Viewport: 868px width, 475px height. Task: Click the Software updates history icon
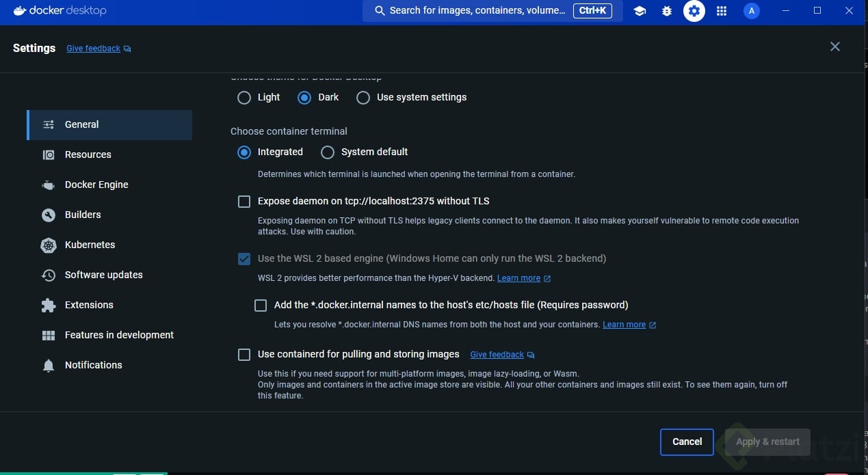49,275
